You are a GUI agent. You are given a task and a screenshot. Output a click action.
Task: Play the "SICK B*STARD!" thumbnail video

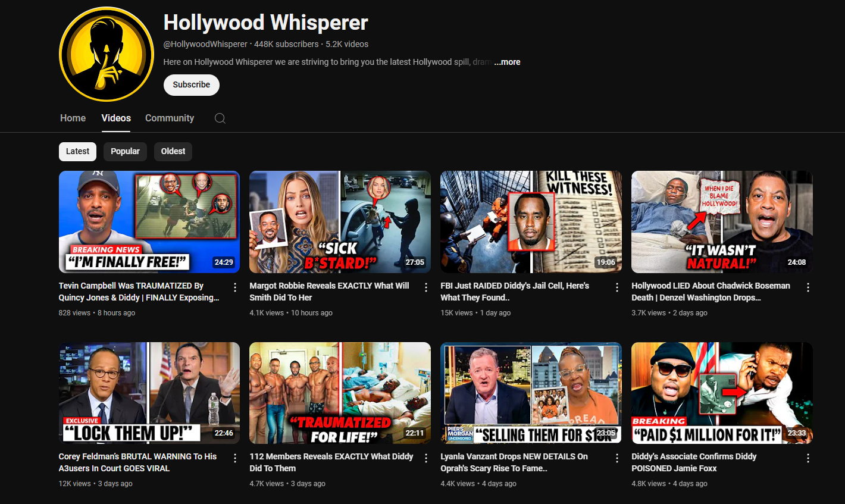[340, 222]
